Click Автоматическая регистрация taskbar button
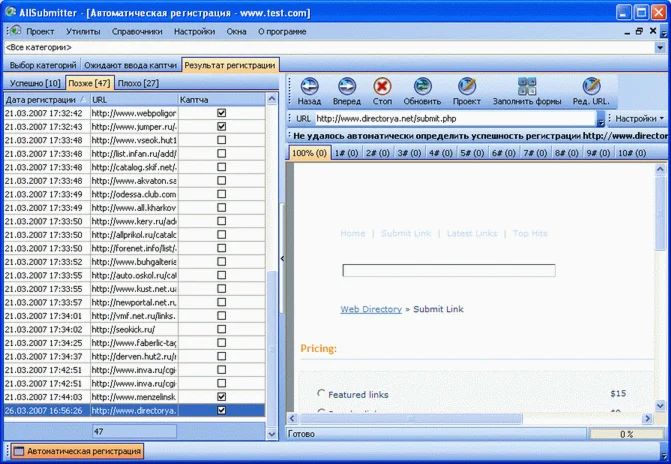Screen dimensions: 671x464 (77, 451)
